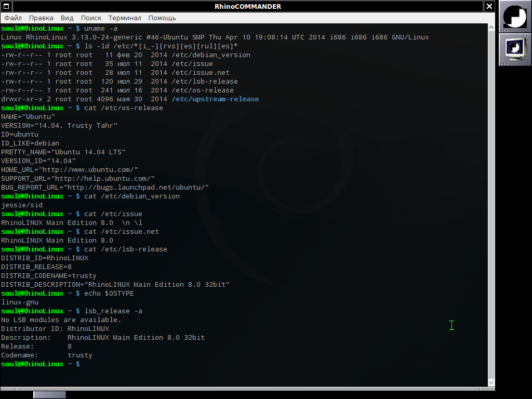Viewport: 532px width, 399px height.
Task: Click the cat /etc/issue.net command
Action: coord(122,231)
